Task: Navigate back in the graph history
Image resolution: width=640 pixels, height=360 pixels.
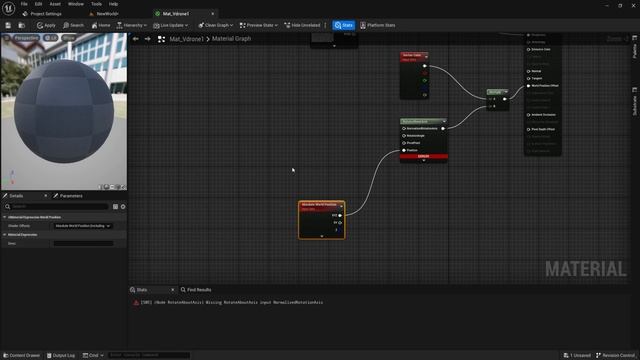Action: click(136, 39)
